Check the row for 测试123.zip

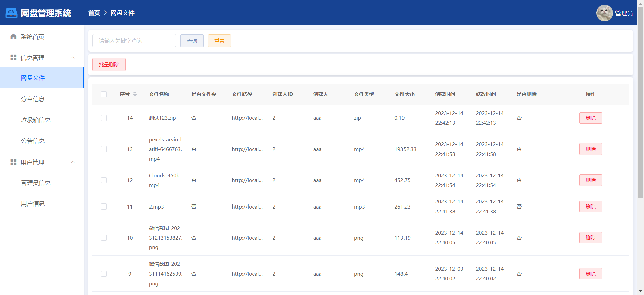pyautogui.click(x=104, y=118)
